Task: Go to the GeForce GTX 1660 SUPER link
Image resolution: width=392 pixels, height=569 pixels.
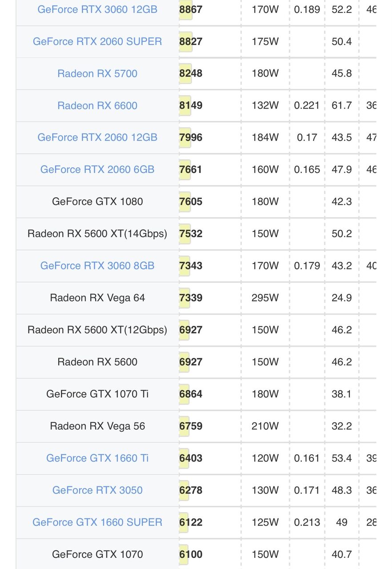Action: tap(97, 522)
